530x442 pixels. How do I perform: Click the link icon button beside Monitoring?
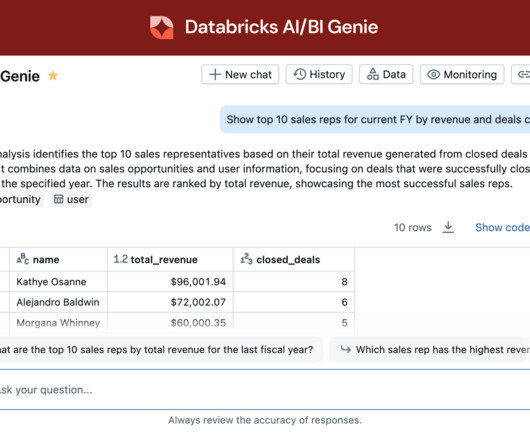(521, 74)
